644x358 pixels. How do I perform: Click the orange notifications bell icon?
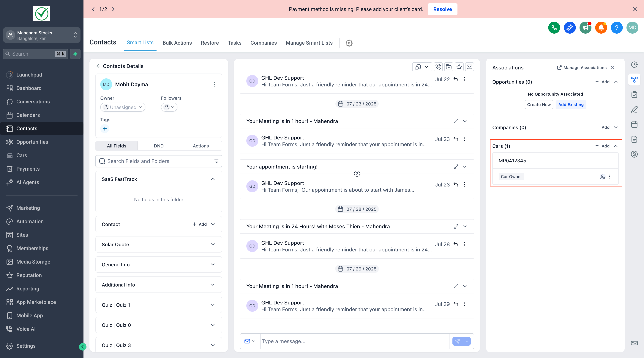(601, 28)
